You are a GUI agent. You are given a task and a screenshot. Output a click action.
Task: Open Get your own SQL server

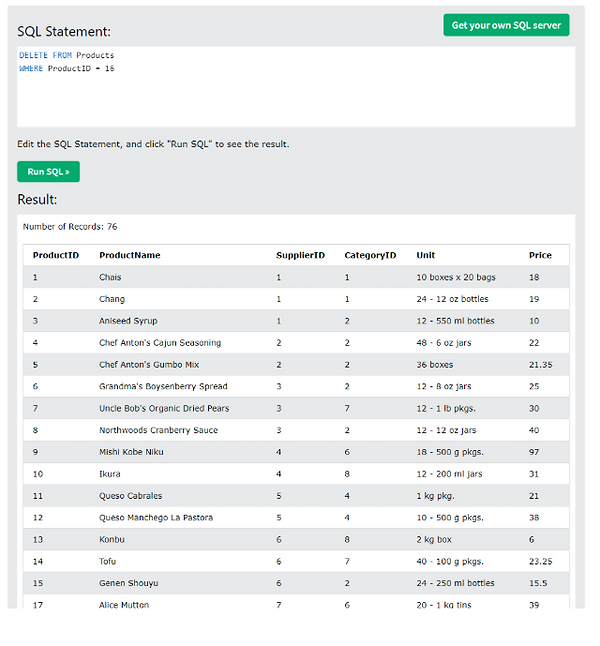click(506, 25)
